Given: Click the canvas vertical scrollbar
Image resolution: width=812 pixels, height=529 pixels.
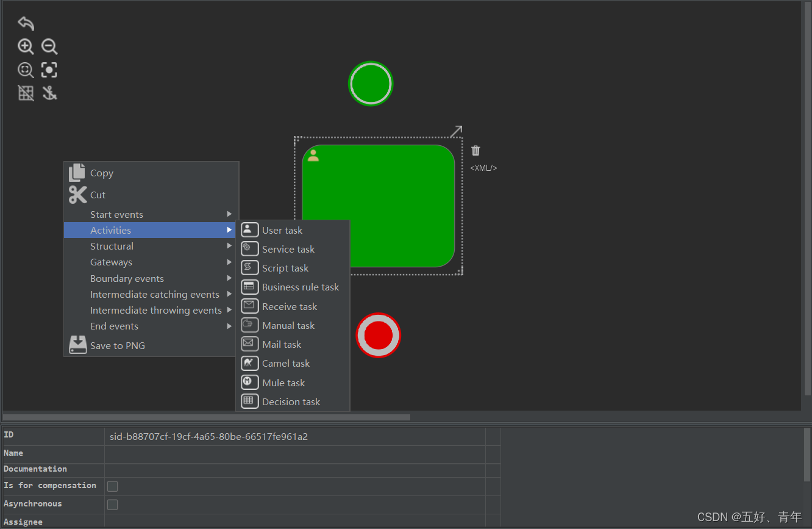Looking at the screenshot, I should [807, 198].
